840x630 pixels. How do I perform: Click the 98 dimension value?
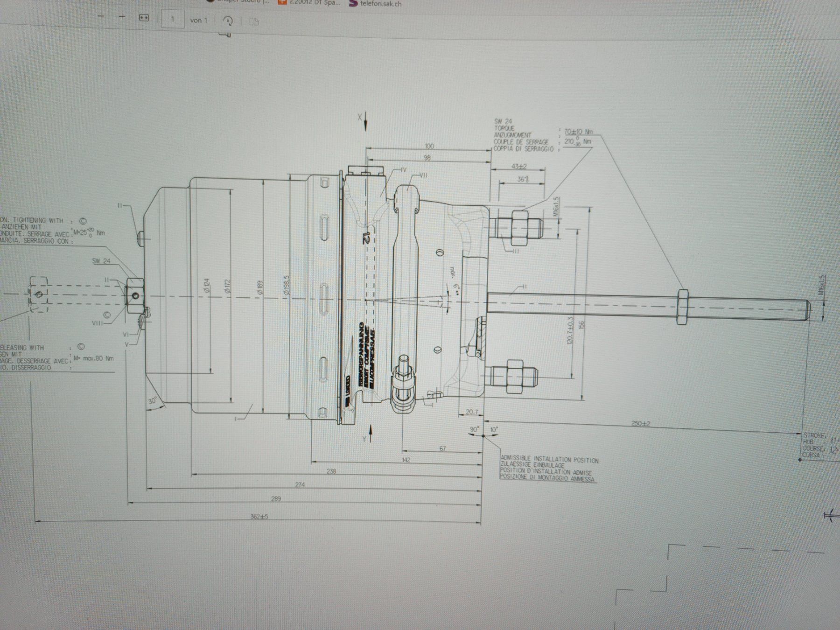pyautogui.click(x=427, y=158)
